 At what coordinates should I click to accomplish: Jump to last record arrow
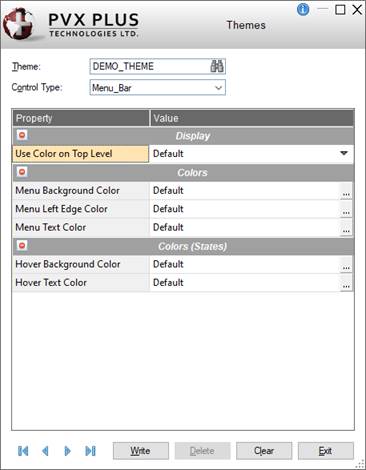coord(90,451)
